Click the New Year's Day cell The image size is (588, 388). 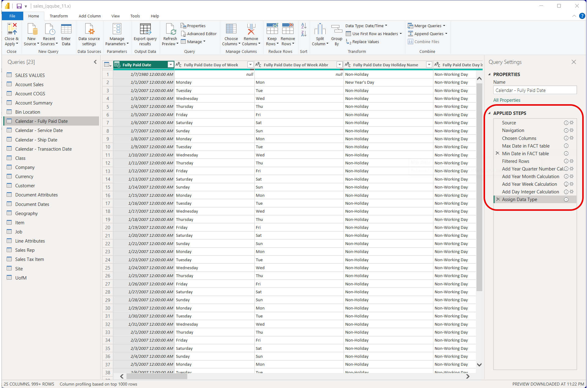[388, 82]
